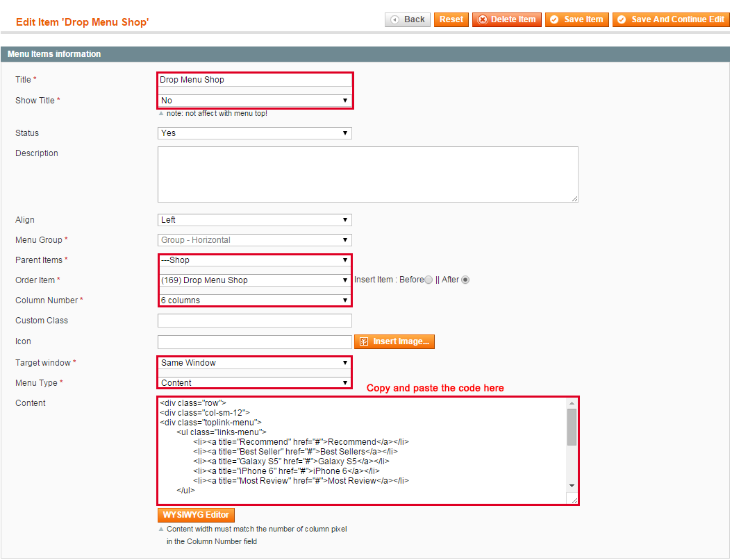732x560 pixels.
Task: Click the Back button
Action: (x=408, y=19)
